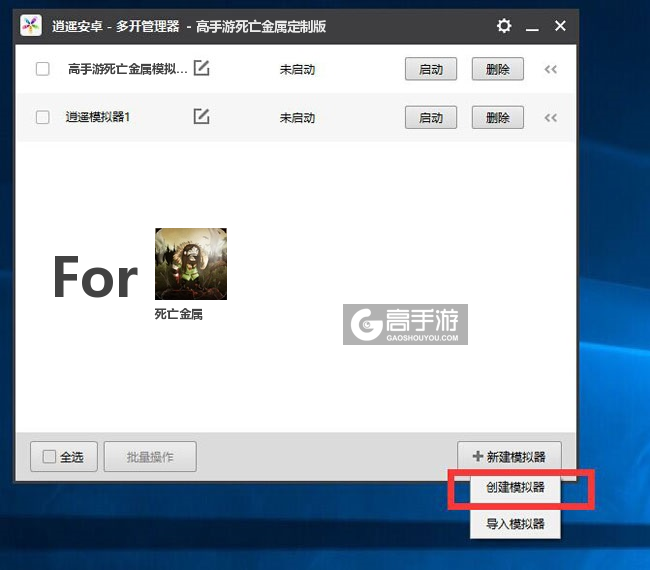Screen dimensions: 650x570
Task: Click 未启动 status of 逍遥模拟器1
Action: pyautogui.click(x=297, y=118)
